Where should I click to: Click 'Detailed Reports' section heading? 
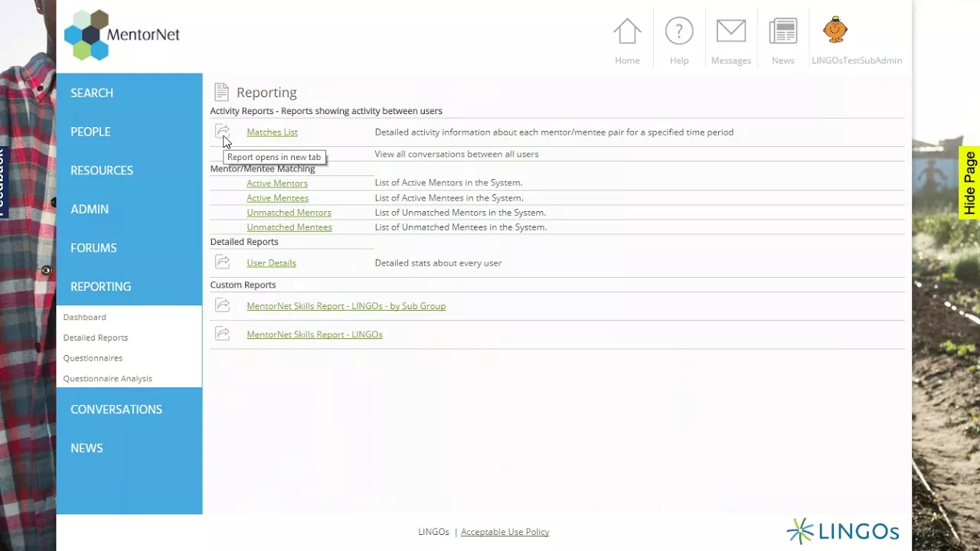244,242
